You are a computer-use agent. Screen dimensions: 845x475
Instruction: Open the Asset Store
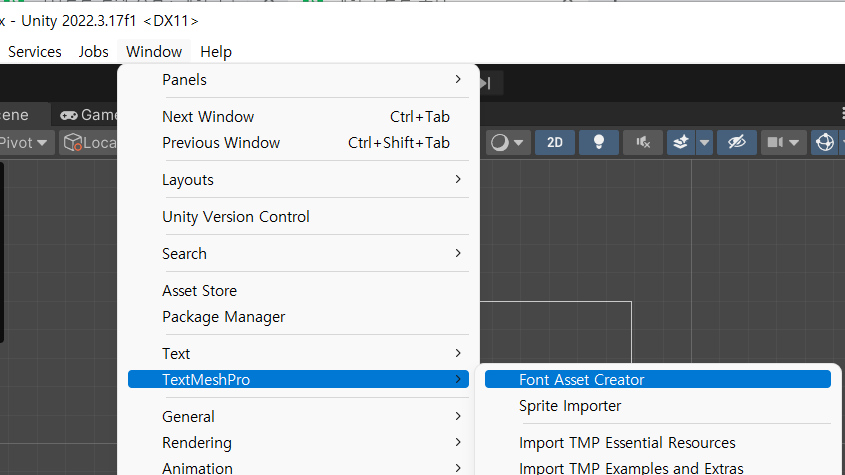pos(298,291)
